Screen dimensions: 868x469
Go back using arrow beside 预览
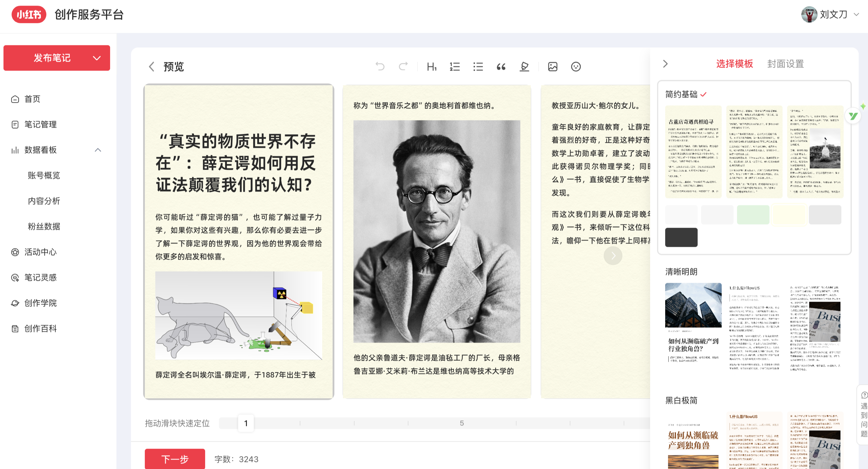click(x=152, y=67)
